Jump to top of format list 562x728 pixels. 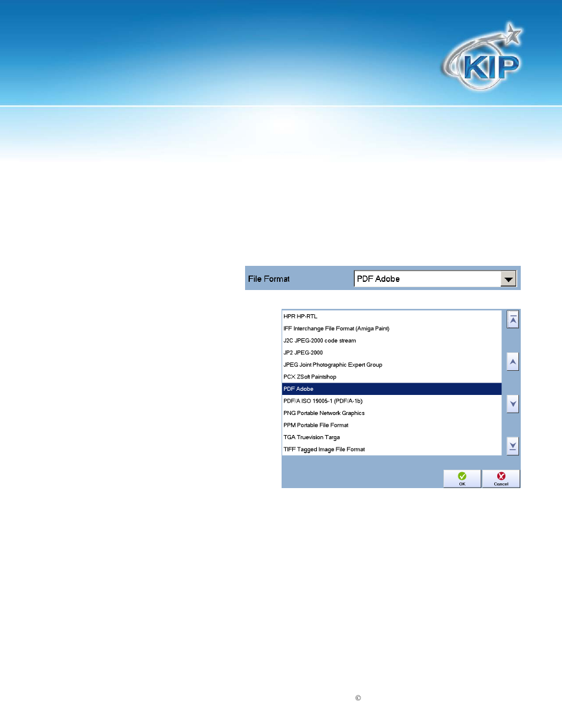[x=513, y=319]
